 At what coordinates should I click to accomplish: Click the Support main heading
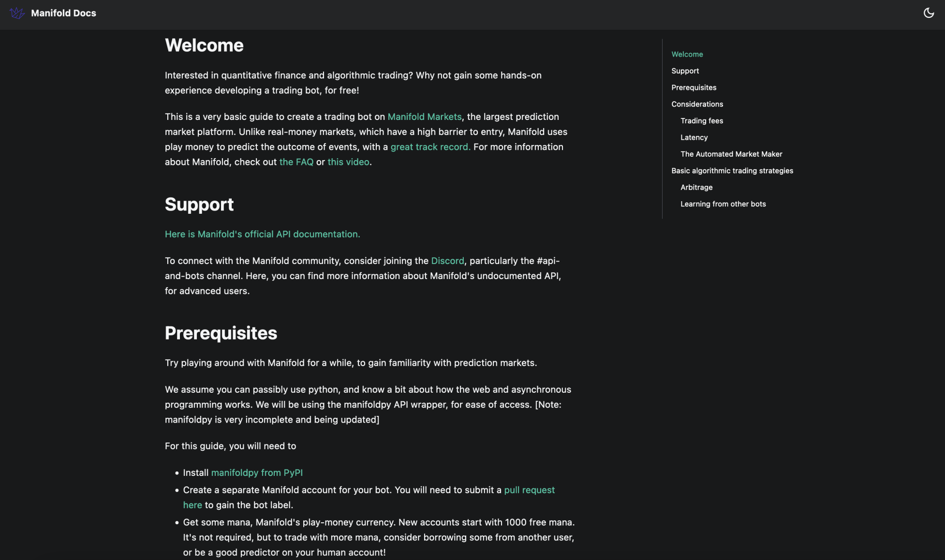click(x=199, y=205)
